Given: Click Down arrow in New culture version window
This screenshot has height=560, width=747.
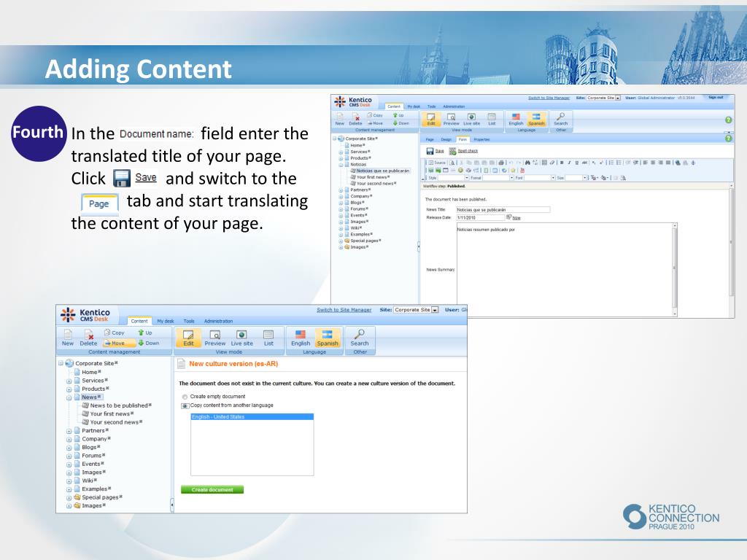Looking at the screenshot, I should pyautogui.click(x=148, y=343).
